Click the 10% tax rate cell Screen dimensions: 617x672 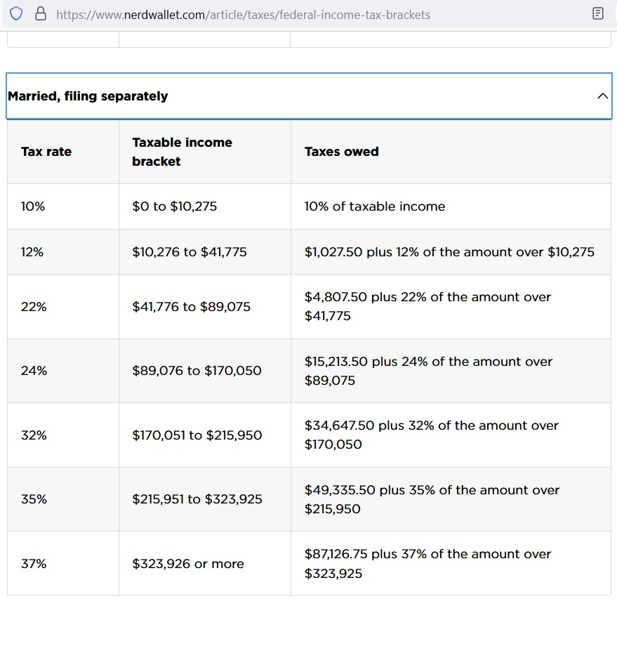pyautogui.click(x=33, y=206)
